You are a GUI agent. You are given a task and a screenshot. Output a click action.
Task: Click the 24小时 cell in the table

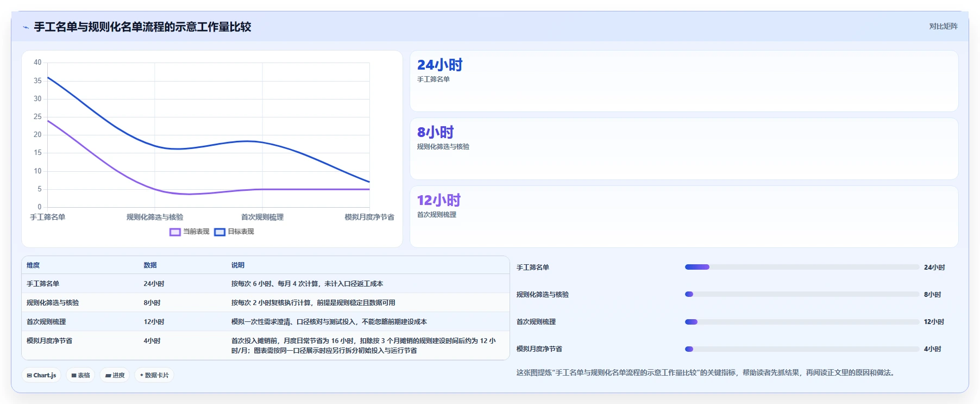click(154, 284)
